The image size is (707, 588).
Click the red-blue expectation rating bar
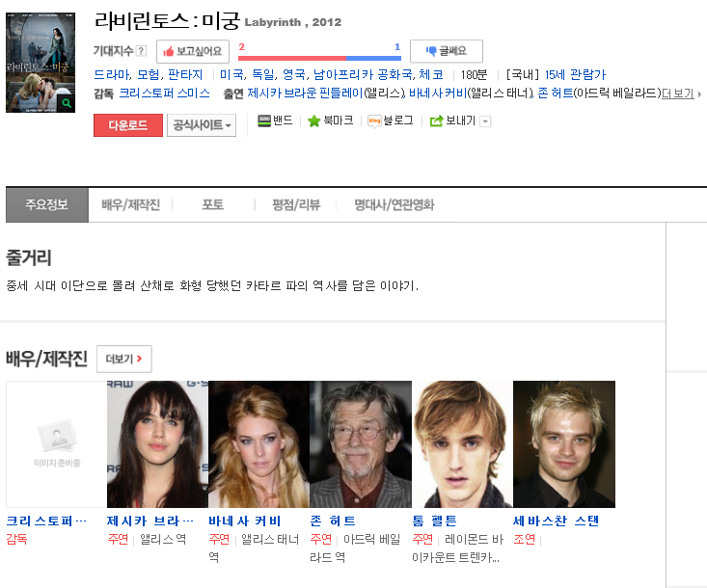pos(319,58)
